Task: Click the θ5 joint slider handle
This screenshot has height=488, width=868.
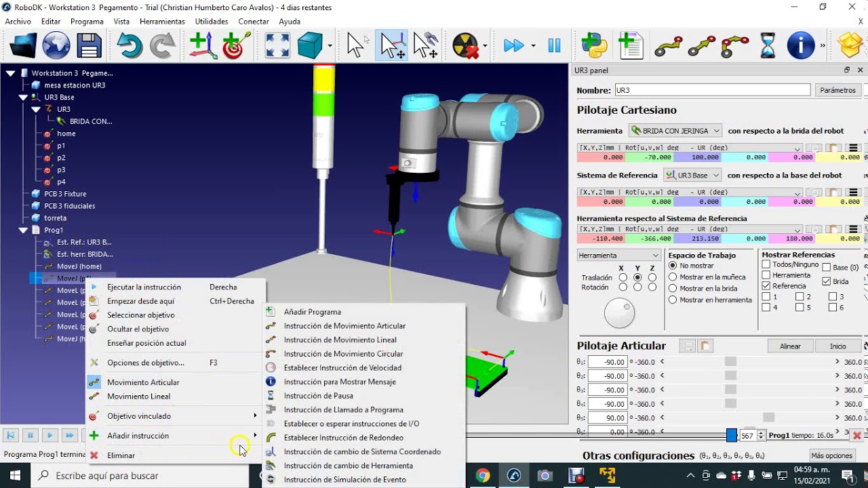Action: click(768, 418)
